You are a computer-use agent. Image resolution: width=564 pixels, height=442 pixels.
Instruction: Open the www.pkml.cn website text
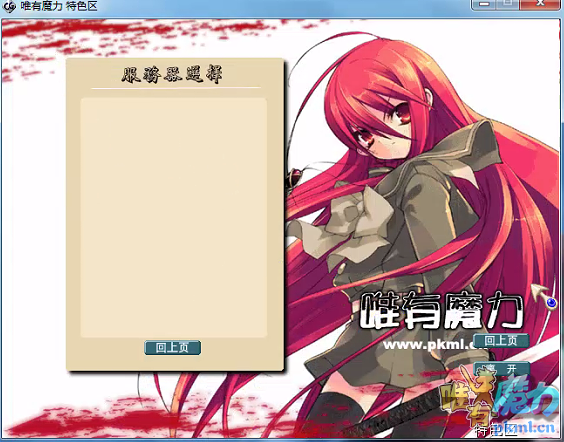click(x=431, y=345)
